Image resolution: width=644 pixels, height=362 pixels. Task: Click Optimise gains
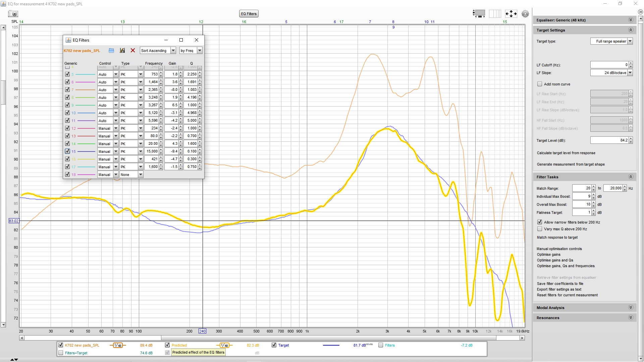548,254
